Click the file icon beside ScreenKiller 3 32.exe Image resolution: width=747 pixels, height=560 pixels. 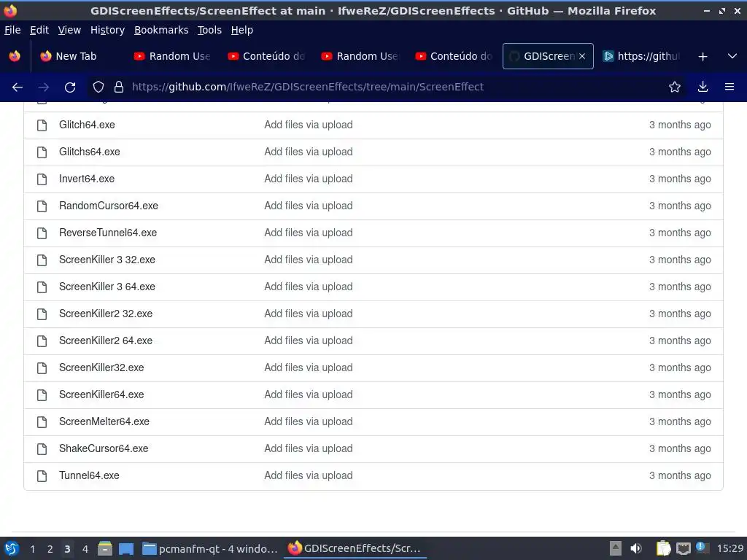pyautogui.click(x=42, y=260)
